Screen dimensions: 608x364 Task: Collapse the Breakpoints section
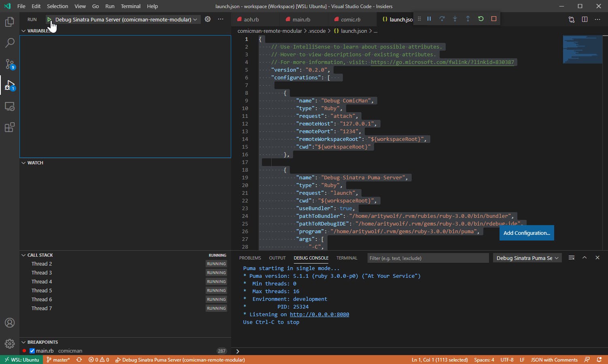coord(23,342)
